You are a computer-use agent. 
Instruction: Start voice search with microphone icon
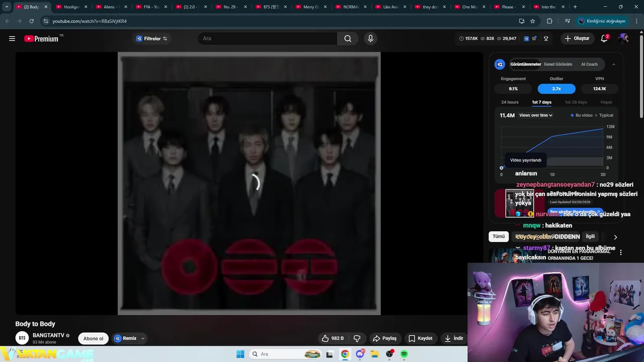tap(371, 39)
